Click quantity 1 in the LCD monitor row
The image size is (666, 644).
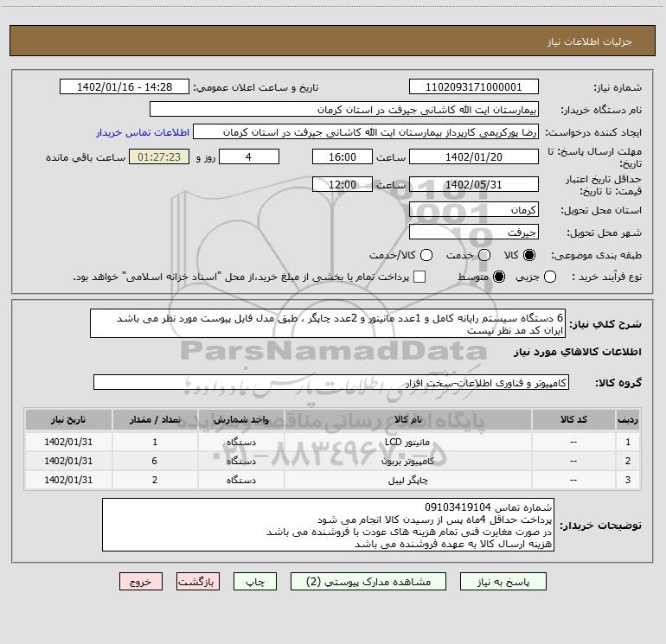pos(155,442)
